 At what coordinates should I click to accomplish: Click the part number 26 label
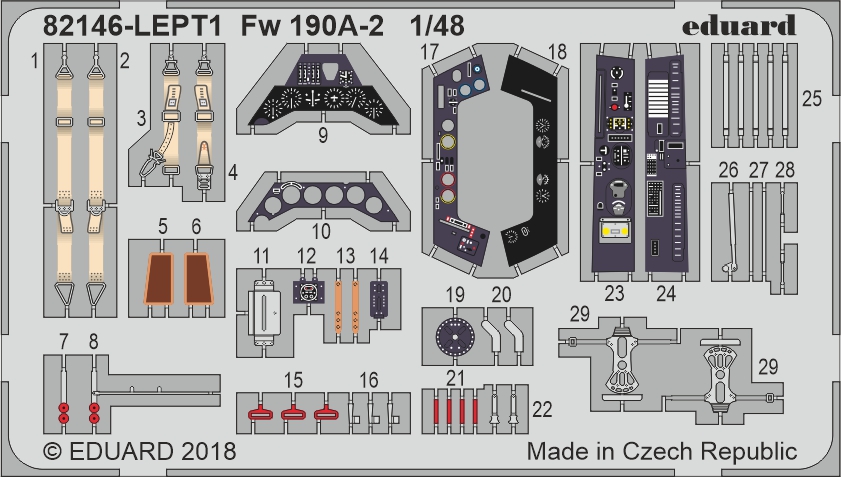coord(728,170)
